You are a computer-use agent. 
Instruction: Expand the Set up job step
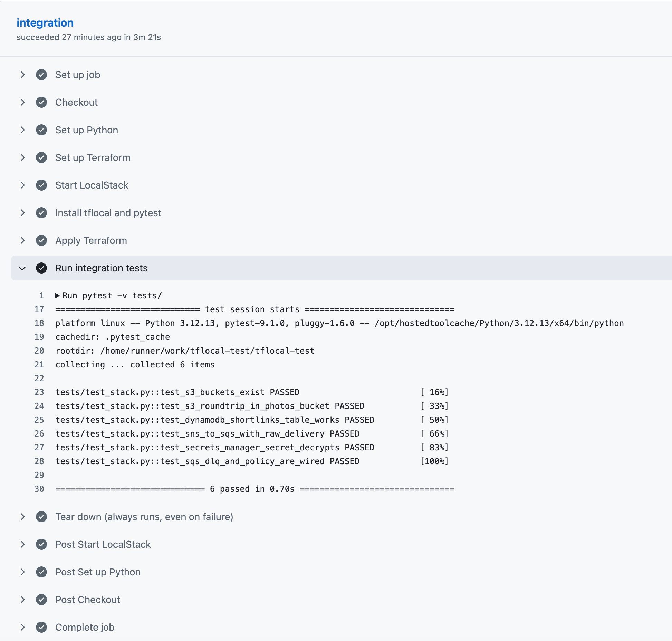[22, 75]
